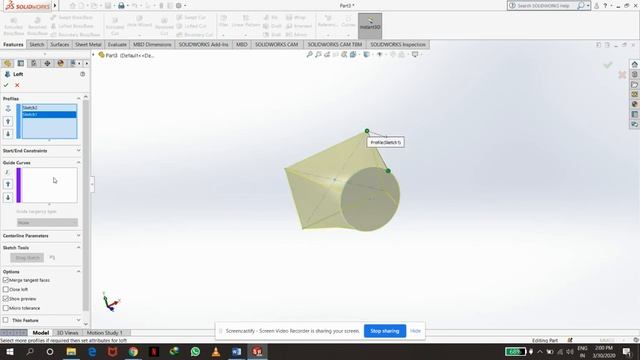This screenshot has width=640, height=360.
Task: Open the guide tangency type dropdown
Action: tap(47, 222)
